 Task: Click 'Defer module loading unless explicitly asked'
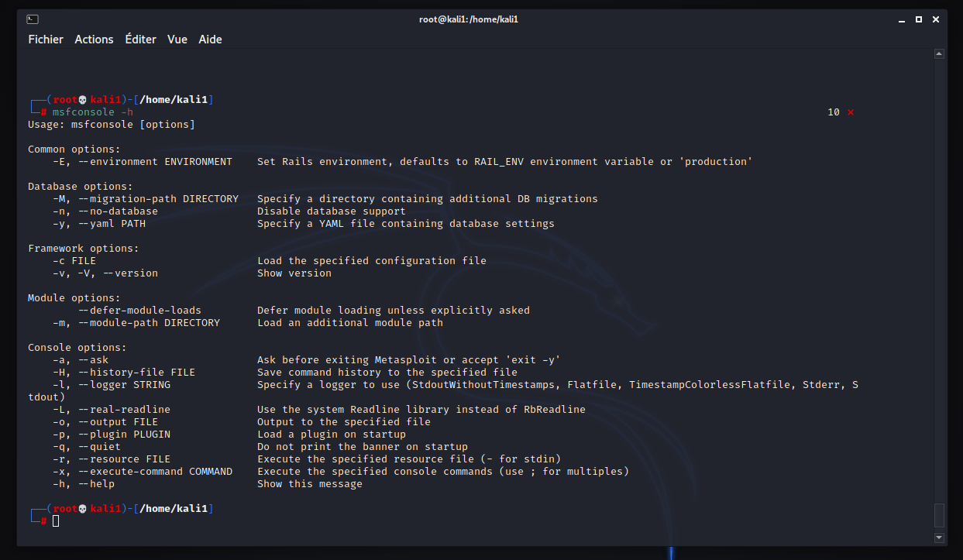[394, 311]
